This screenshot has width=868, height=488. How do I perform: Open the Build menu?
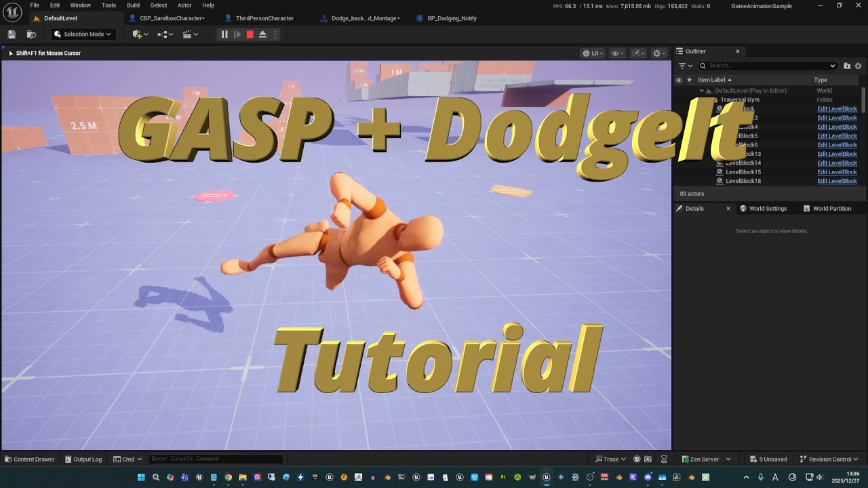[x=133, y=5]
